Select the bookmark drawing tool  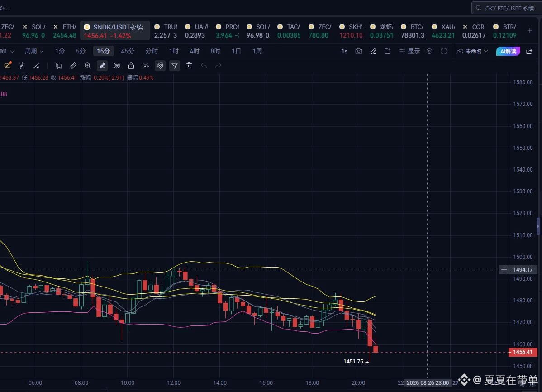(x=59, y=66)
